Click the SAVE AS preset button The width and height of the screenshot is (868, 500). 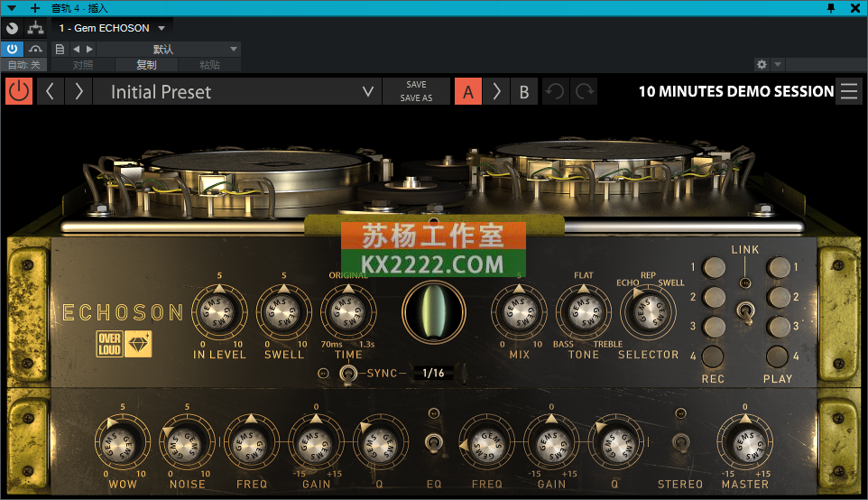tap(416, 98)
